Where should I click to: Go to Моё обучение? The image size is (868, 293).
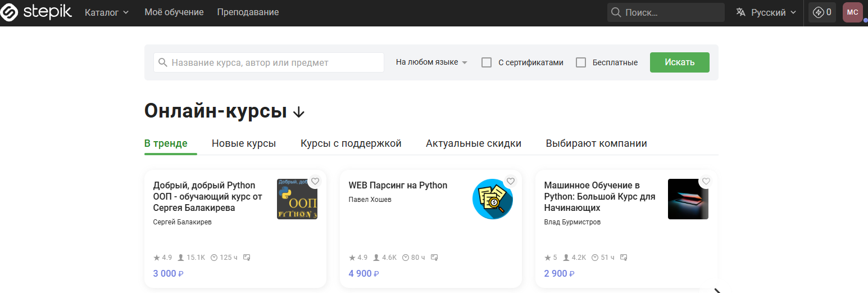[174, 12]
